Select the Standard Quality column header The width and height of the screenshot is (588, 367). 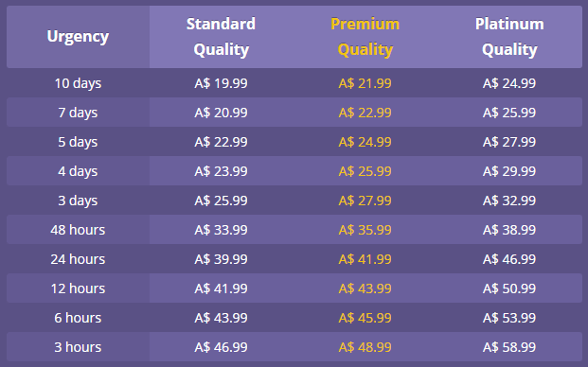point(222,37)
